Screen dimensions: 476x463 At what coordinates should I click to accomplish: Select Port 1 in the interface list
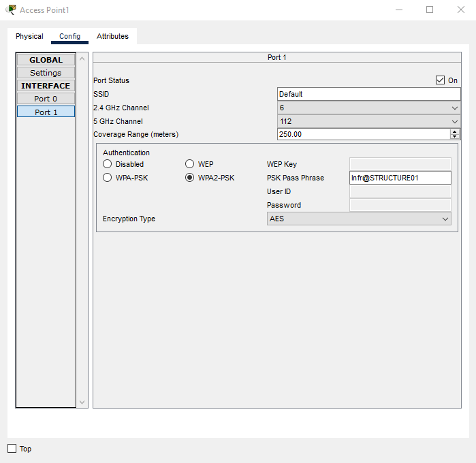[x=46, y=112]
